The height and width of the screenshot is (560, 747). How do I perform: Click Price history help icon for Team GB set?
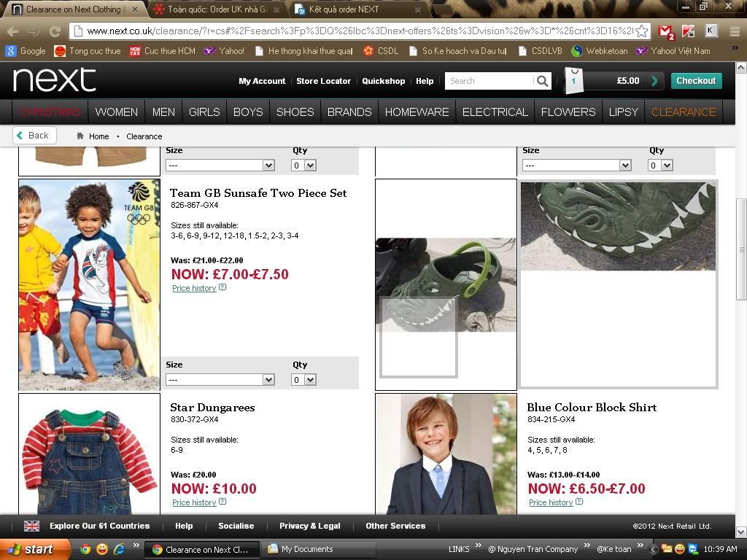pos(222,287)
